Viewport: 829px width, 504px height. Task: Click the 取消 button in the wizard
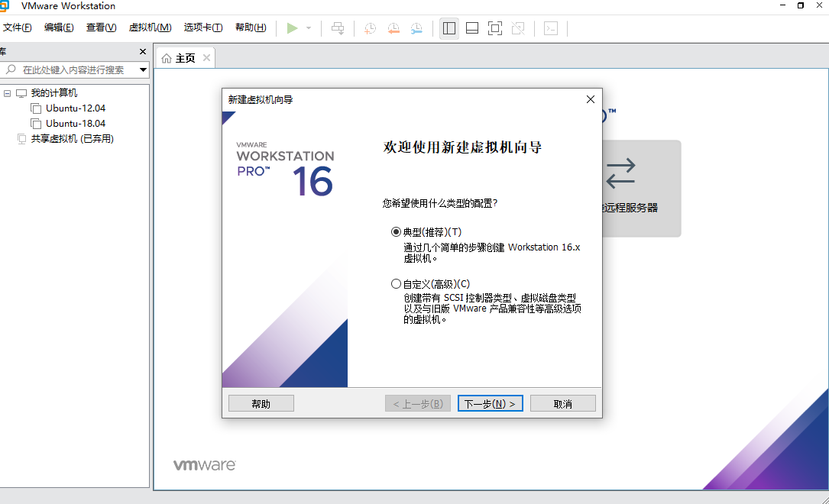click(x=562, y=404)
